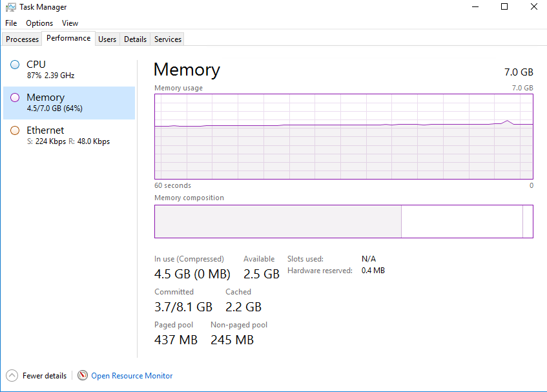Click the purple Memory circle icon
547x392 pixels.
pos(15,98)
